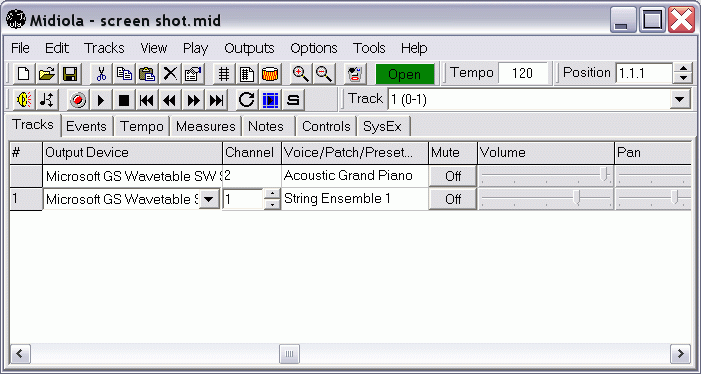Zoom in with the plus magnifier

coord(301,74)
